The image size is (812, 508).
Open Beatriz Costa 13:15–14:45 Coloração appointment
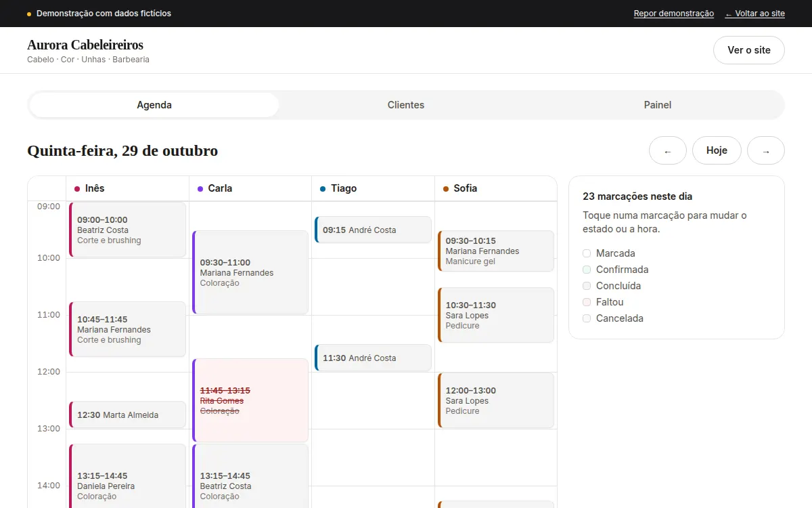tap(250, 476)
